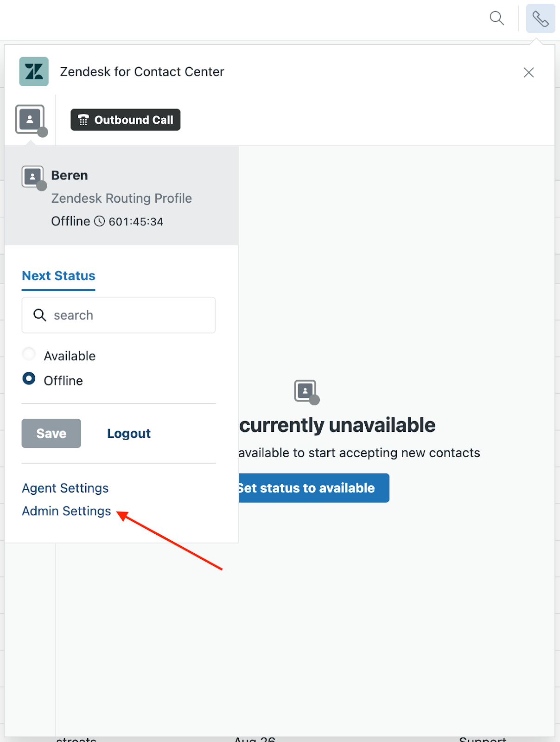Viewport: 560px width, 742px height.
Task: Click the magnifier icon inside the status search
Action: (x=40, y=315)
